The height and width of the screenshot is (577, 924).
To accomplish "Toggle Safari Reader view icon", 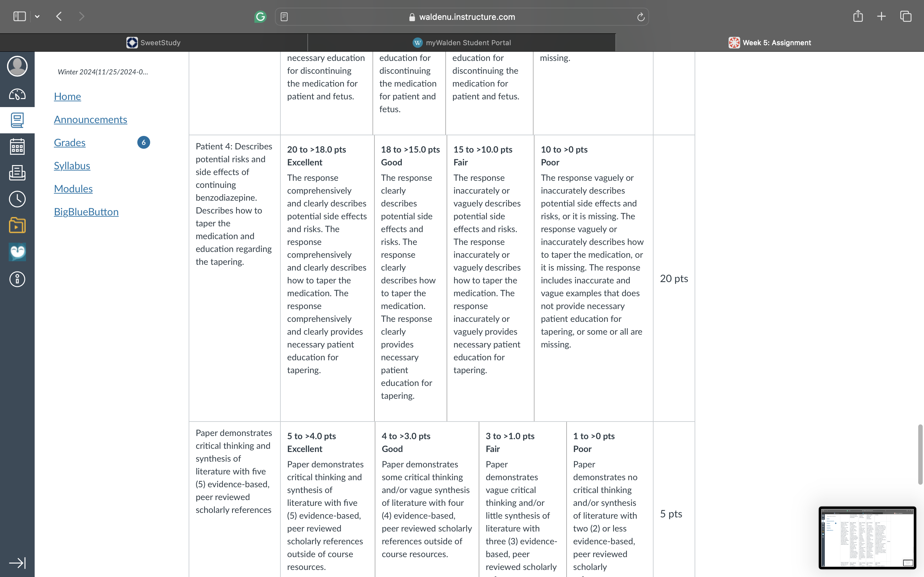I will [x=284, y=17].
